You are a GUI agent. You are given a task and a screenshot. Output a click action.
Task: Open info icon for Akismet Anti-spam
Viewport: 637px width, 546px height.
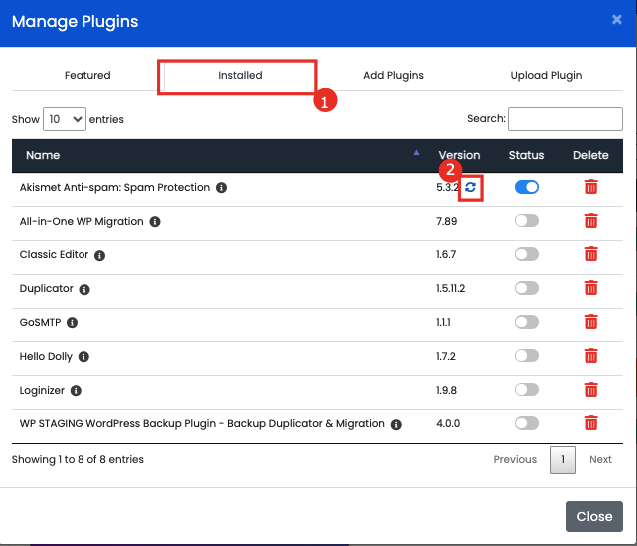221,188
